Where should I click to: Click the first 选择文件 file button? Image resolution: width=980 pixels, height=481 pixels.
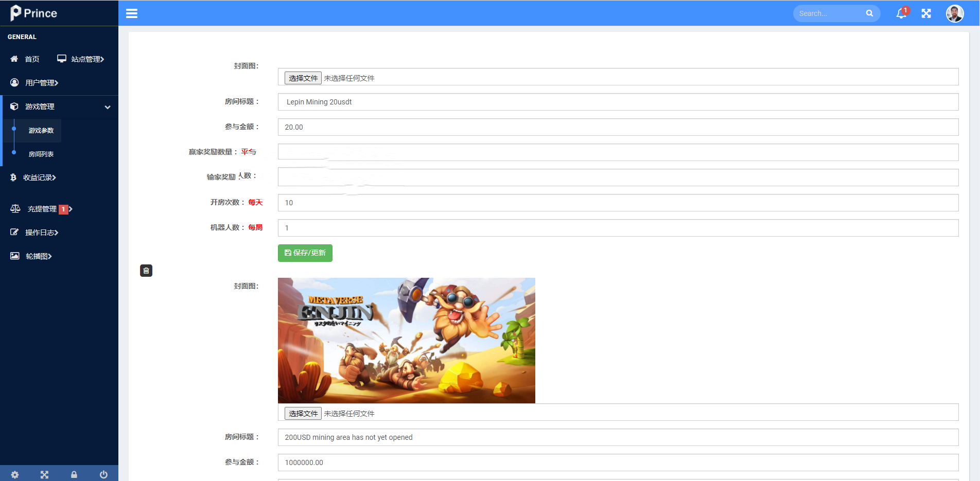pyautogui.click(x=303, y=78)
